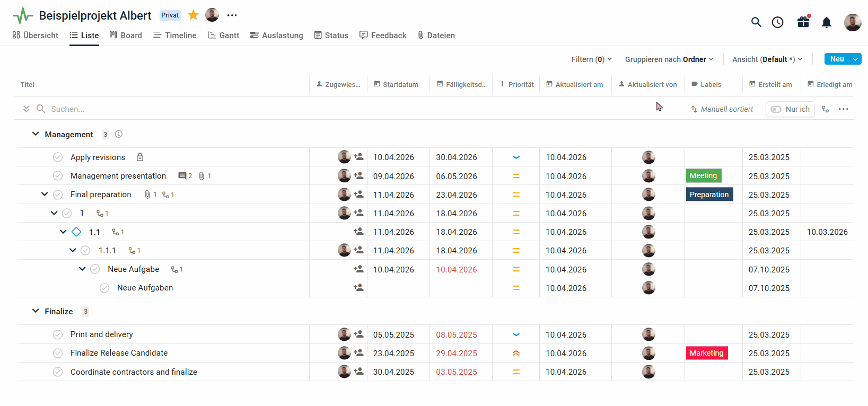Open the gift box news icon
868x406 pixels.
803,22
